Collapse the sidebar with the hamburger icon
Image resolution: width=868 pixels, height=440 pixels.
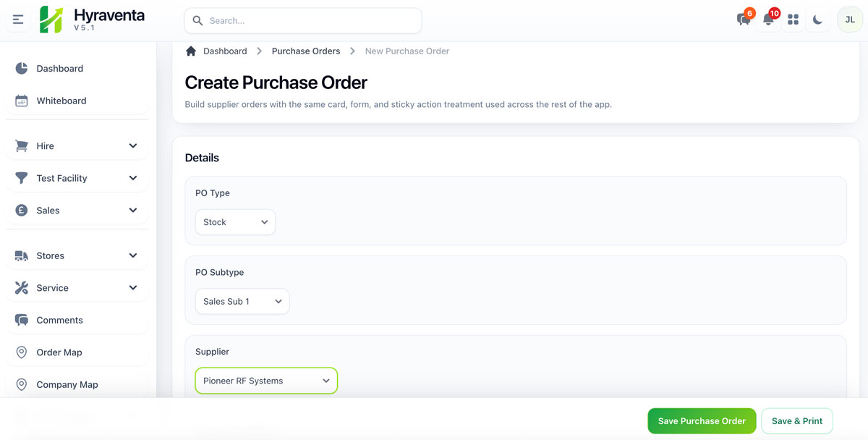18,20
